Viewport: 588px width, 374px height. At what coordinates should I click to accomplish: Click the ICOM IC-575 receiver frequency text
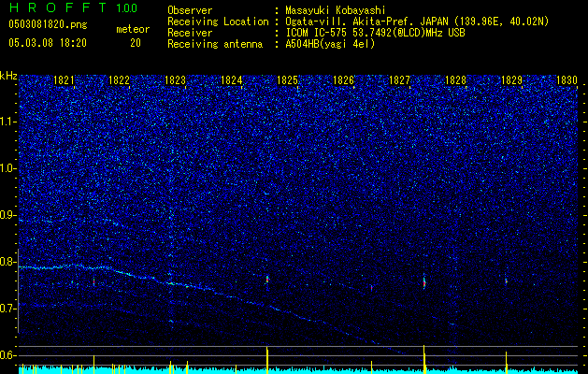pyautogui.click(x=375, y=33)
